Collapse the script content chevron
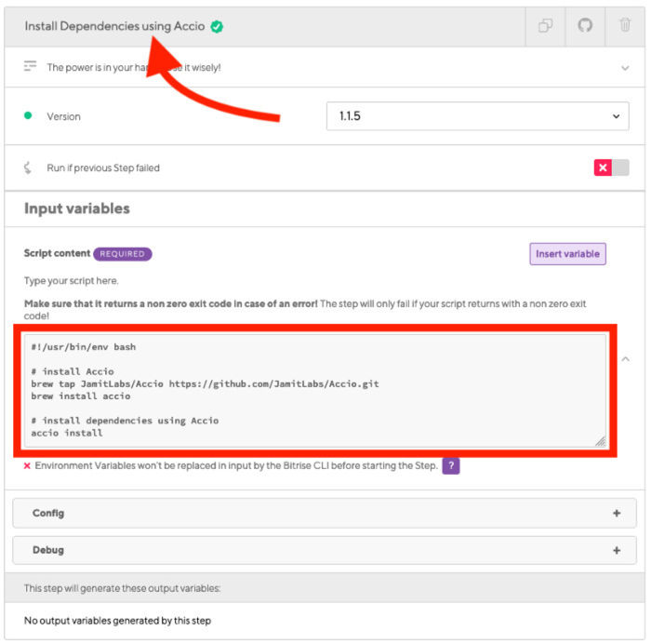This screenshot has height=644, width=651. pos(626,359)
